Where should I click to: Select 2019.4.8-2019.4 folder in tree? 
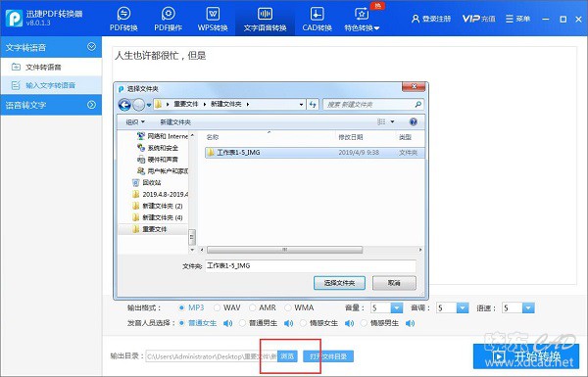pyautogui.click(x=160, y=194)
